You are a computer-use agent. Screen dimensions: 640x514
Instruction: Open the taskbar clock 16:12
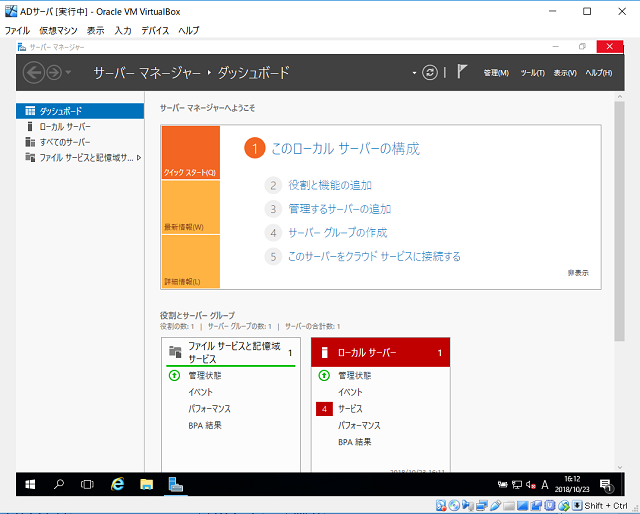point(572,484)
